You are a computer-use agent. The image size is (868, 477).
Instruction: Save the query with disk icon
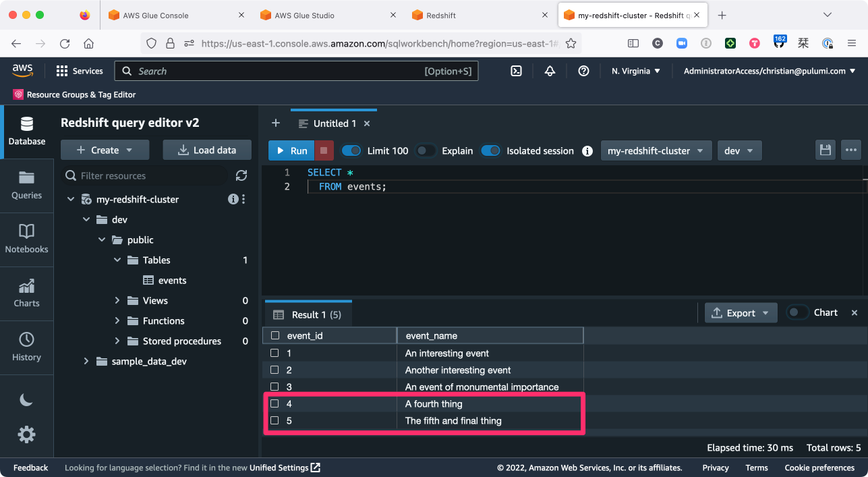pos(826,150)
